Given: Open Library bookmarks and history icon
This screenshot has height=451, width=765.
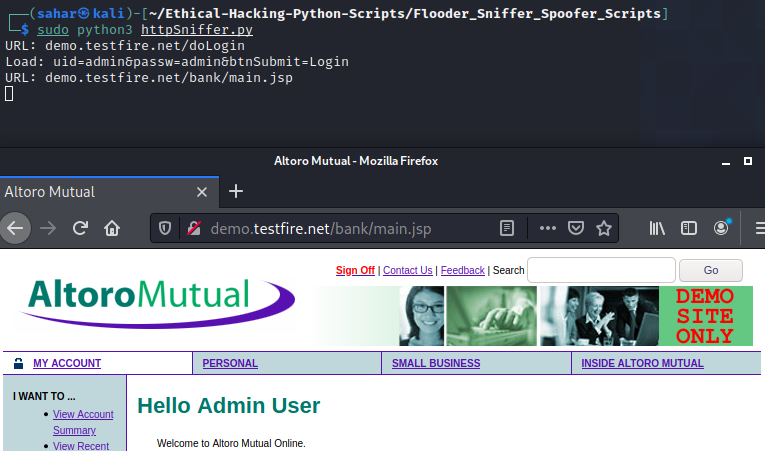Looking at the screenshot, I should [657, 228].
